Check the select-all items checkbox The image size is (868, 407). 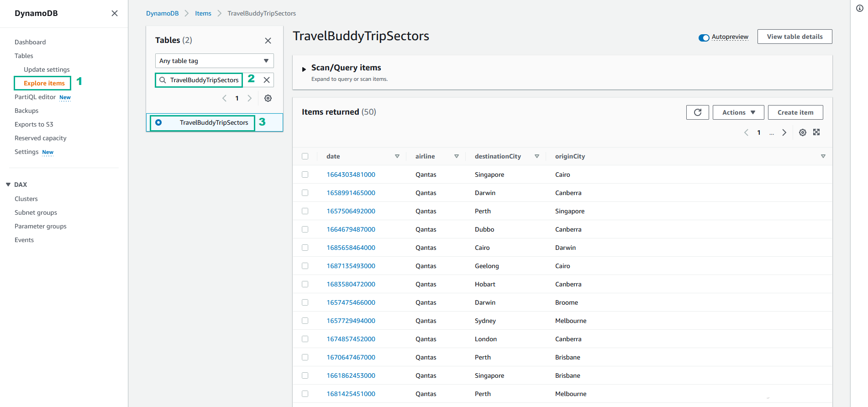305,156
